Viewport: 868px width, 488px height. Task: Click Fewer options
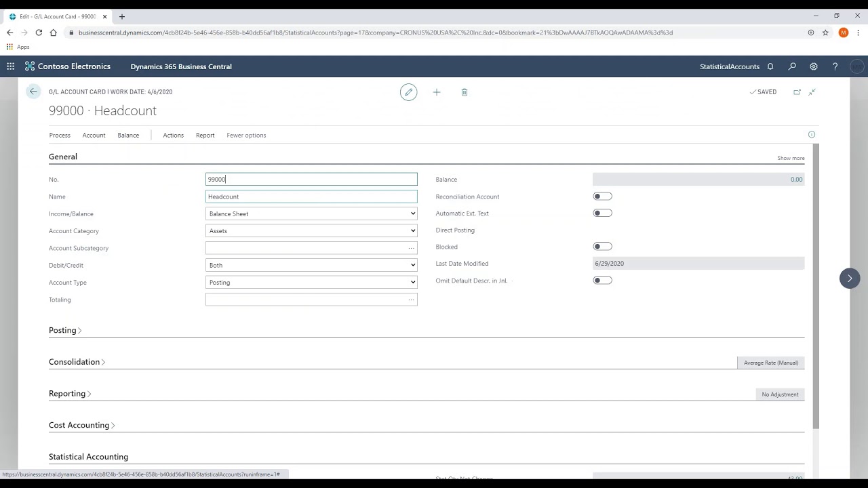tap(246, 135)
